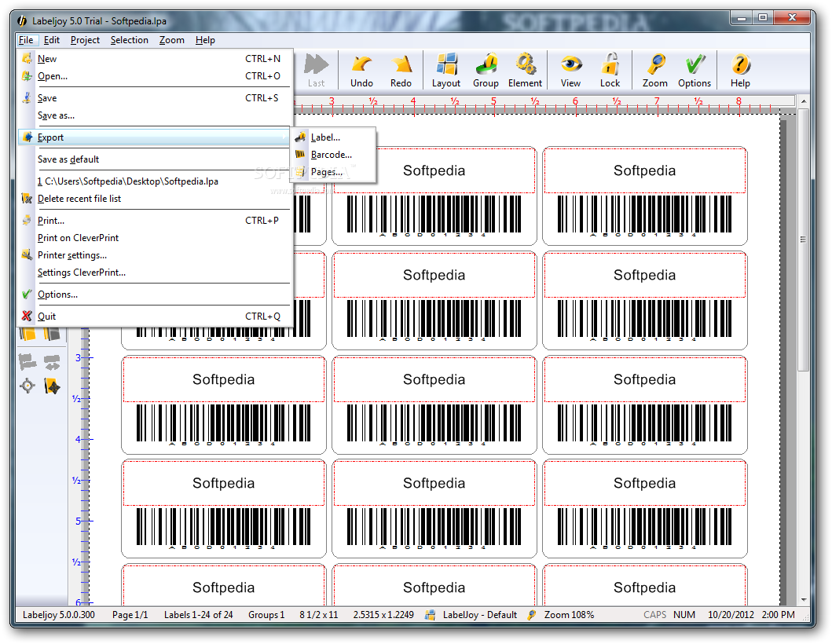Select Save as default entry

tap(155, 159)
